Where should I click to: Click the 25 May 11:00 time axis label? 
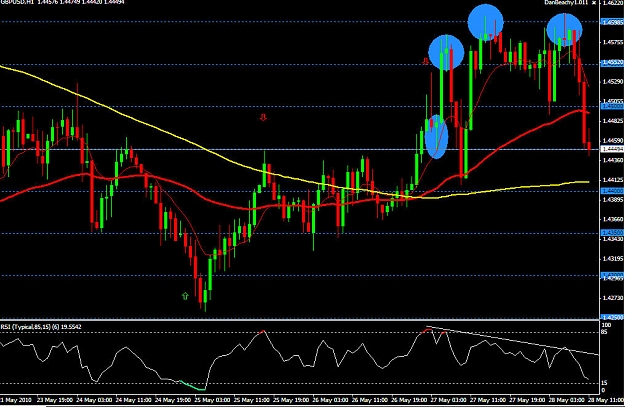[252, 400]
